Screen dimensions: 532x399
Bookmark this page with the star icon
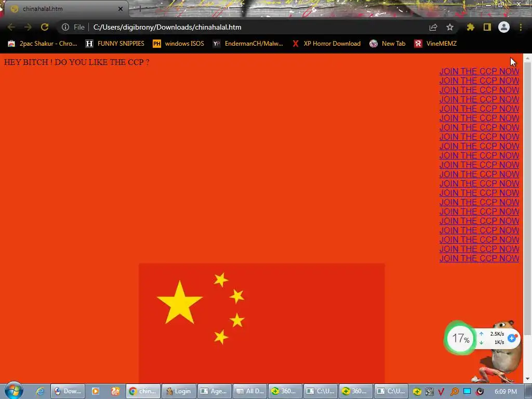450,27
